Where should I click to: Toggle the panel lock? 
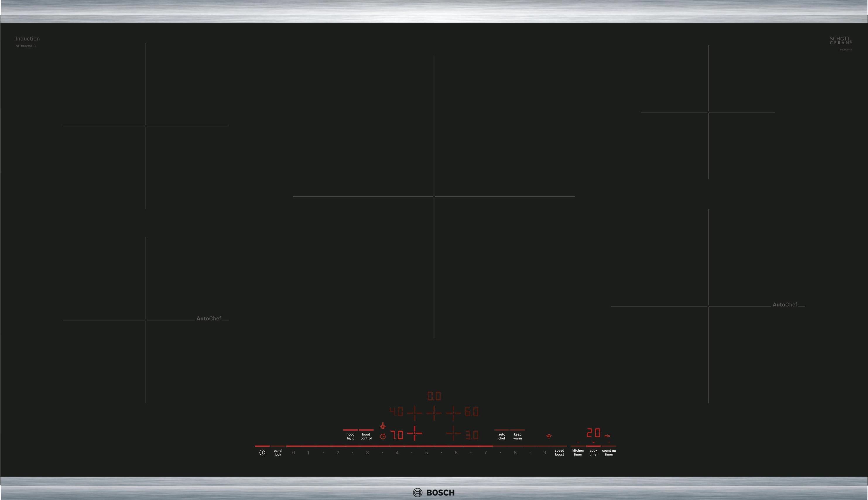click(278, 453)
